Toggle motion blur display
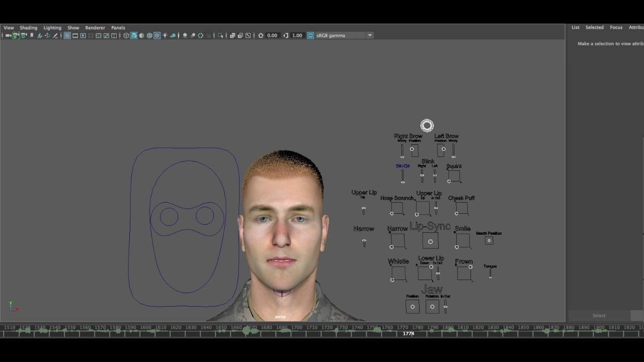 (x=193, y=35)
